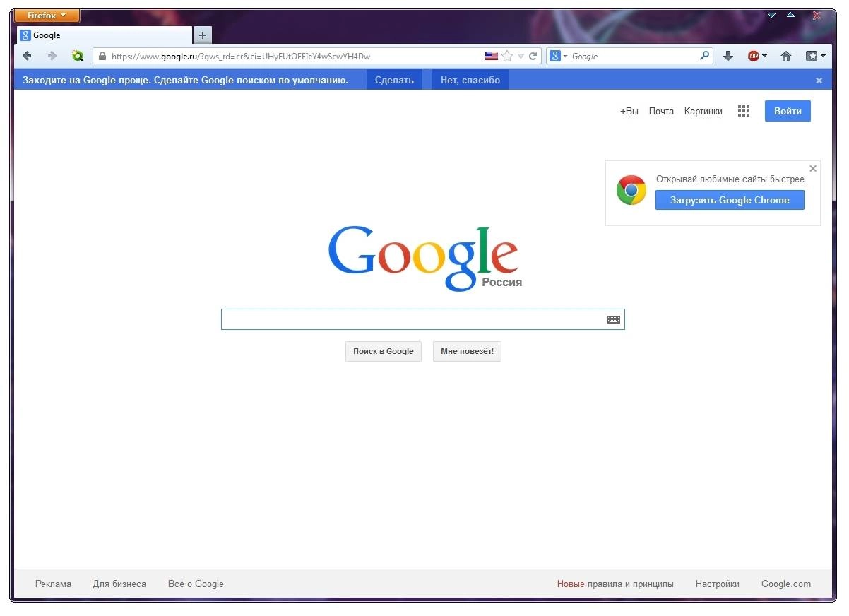The height and width of the screenshot is (616, 849).
Task: Reload the page with the refresh icon
Action: [x=533, y=56]
